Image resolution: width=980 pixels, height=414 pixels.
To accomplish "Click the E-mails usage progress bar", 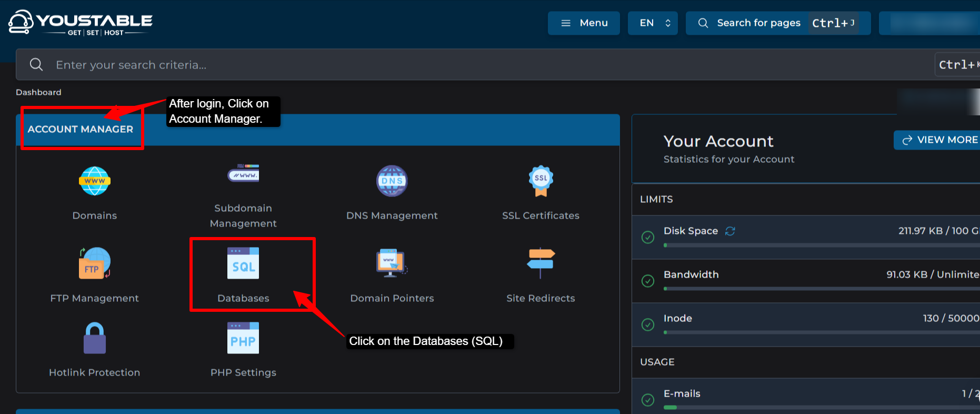I will [821, 408].
